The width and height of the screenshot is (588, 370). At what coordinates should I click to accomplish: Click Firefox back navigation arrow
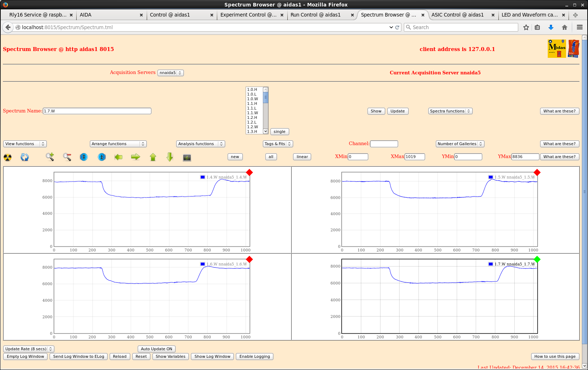click(8, 27)
